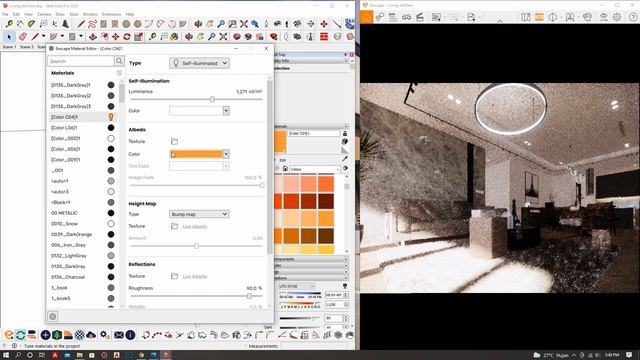Click the Enscape upload cloud icon
640x360 pixels.
91,335
